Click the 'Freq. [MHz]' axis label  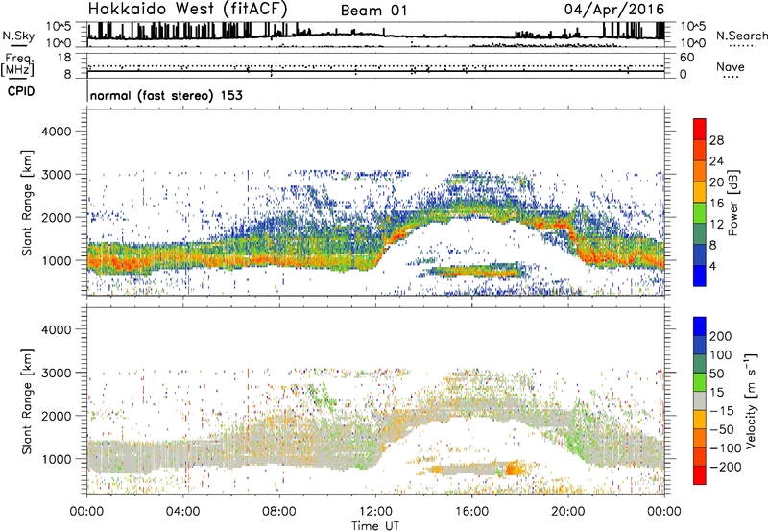tap(17, 65)
